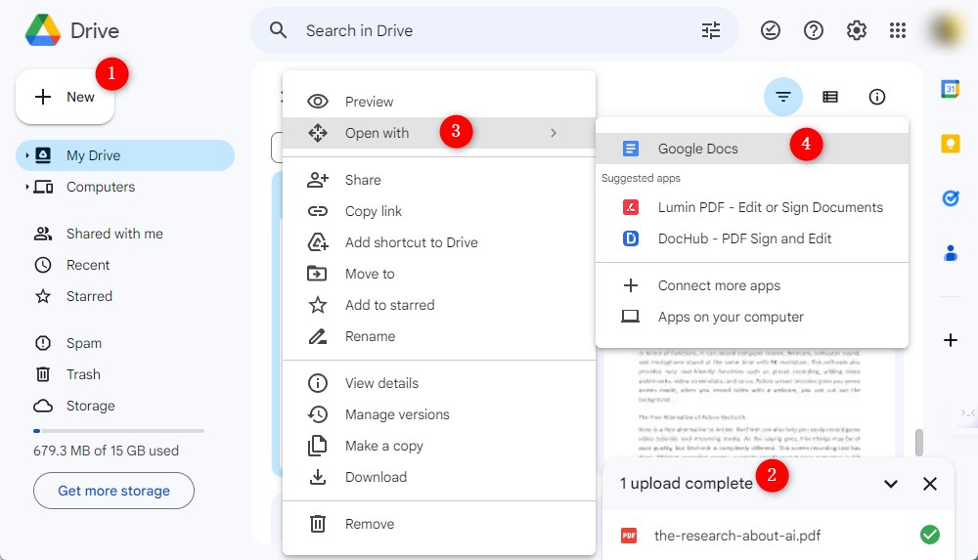Select My Drive in sidebar

coord(125,155)
